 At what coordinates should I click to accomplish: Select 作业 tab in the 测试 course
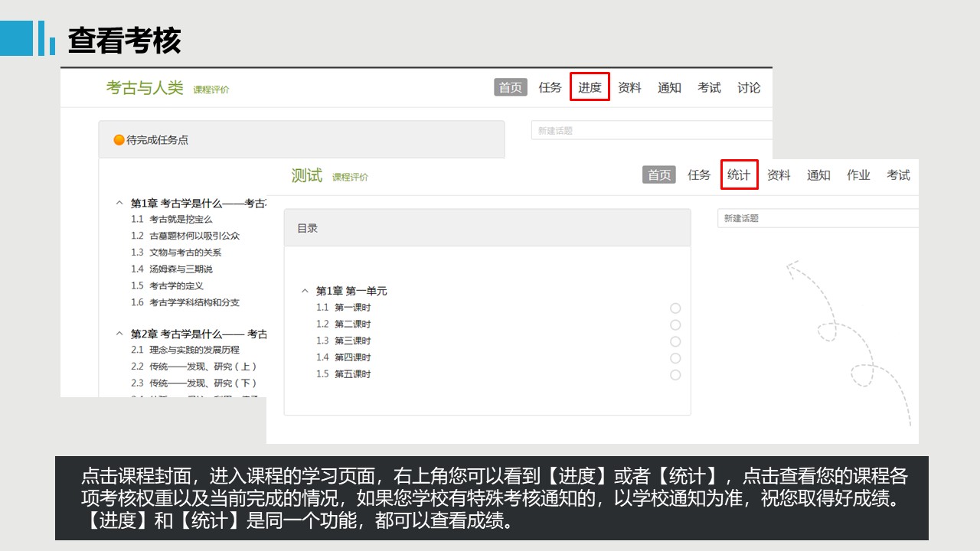858,175
